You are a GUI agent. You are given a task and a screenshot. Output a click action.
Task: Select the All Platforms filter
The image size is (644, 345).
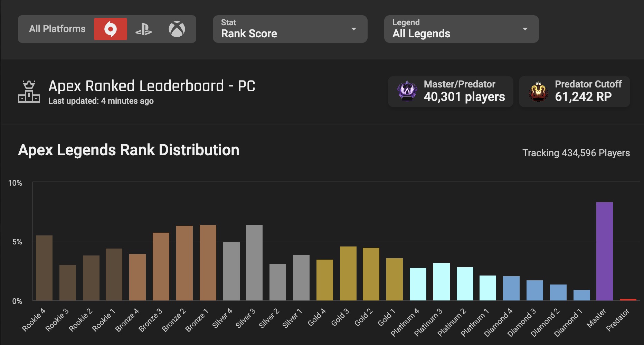(57, 29)
